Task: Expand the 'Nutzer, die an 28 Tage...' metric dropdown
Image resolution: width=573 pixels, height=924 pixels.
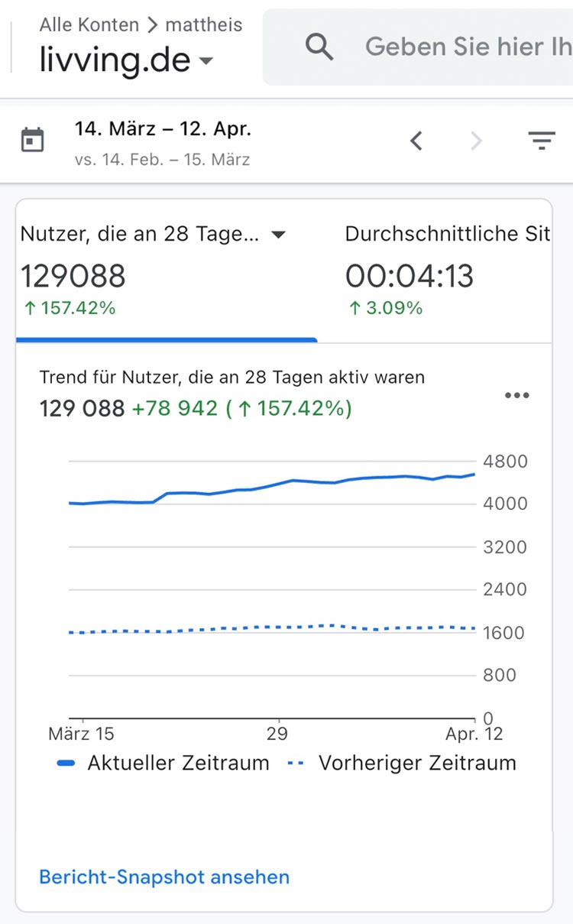Action: point(279,235)
